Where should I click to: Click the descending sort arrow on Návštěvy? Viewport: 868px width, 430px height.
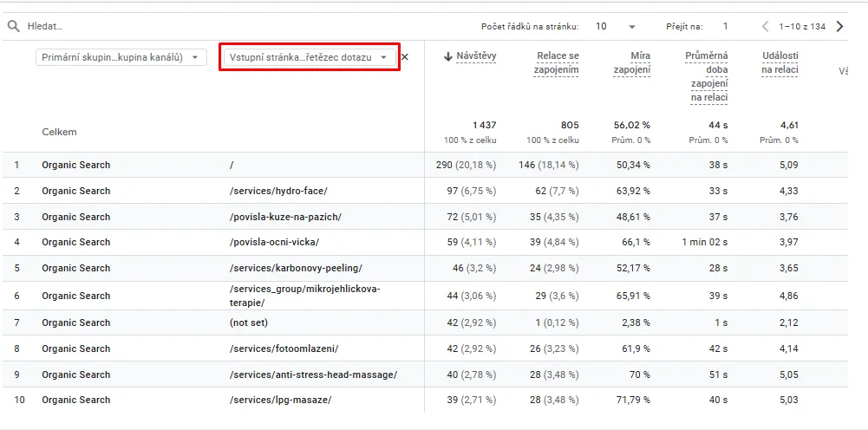448,55
